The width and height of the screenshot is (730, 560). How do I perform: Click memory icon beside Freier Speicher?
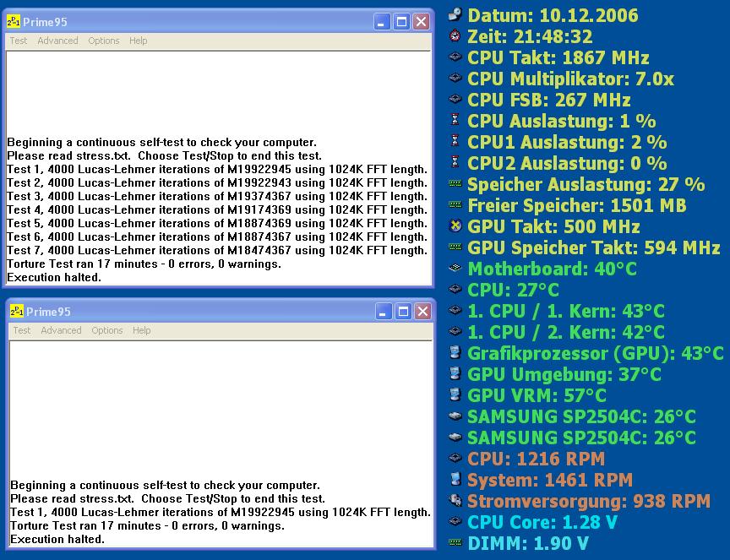[455, 204]
